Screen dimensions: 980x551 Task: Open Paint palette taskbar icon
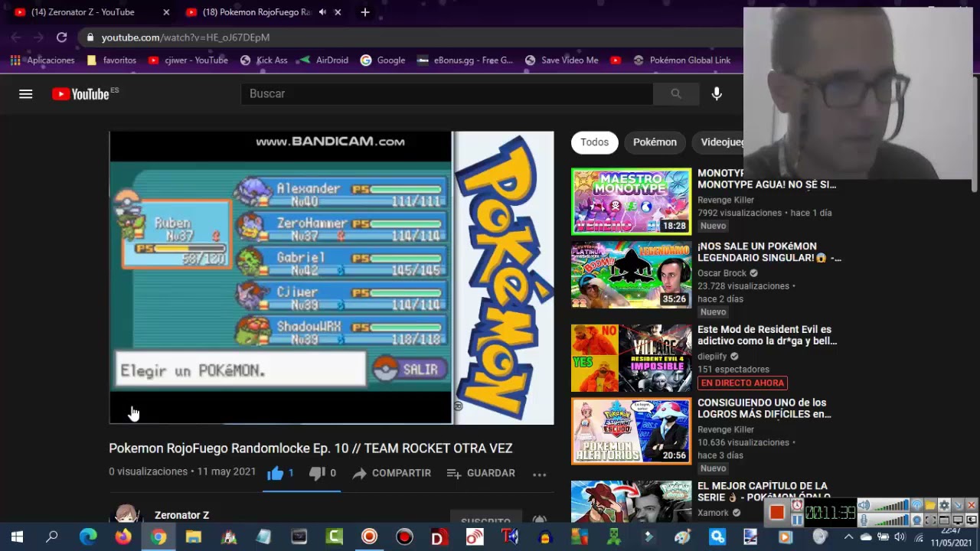pyautogui.click(x=682, y=536)
